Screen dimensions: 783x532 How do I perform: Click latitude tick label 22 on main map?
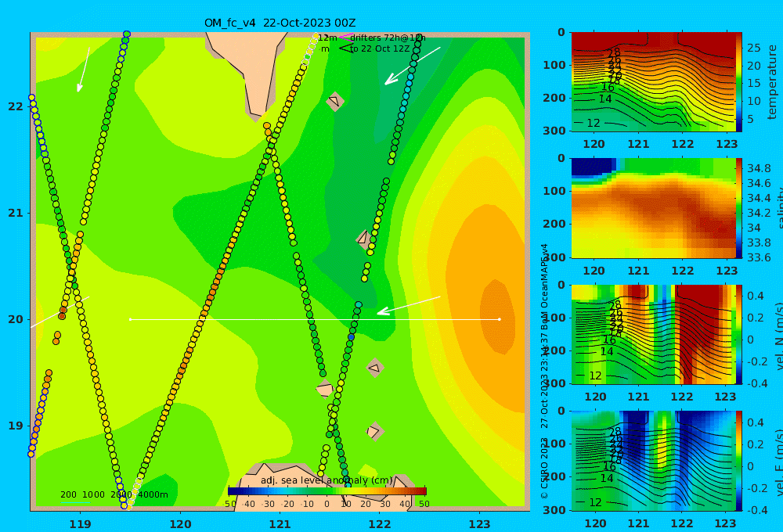click(16, 106)
